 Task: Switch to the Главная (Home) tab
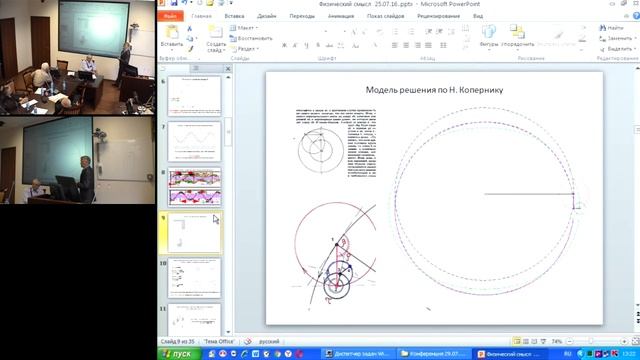pos(202,16)
